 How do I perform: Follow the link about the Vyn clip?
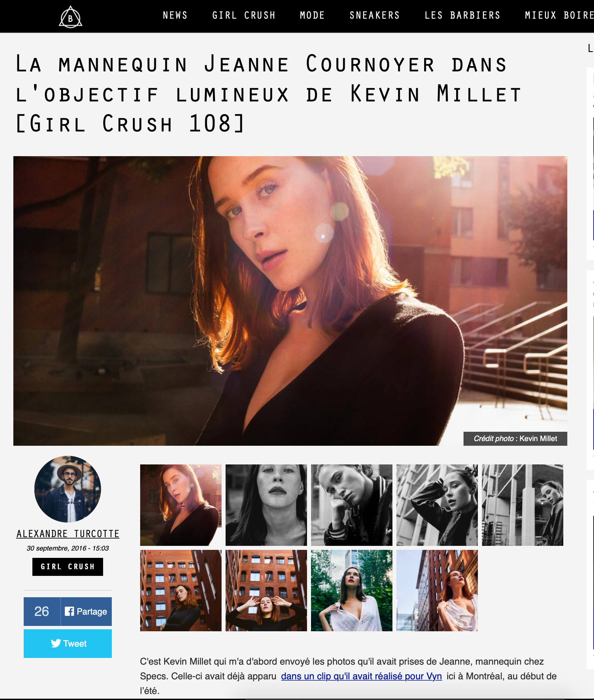(x=361, y=676)
